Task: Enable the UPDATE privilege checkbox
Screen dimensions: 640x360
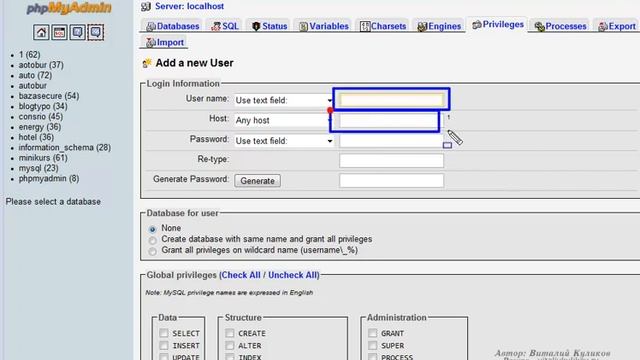Action: point(164,357)
